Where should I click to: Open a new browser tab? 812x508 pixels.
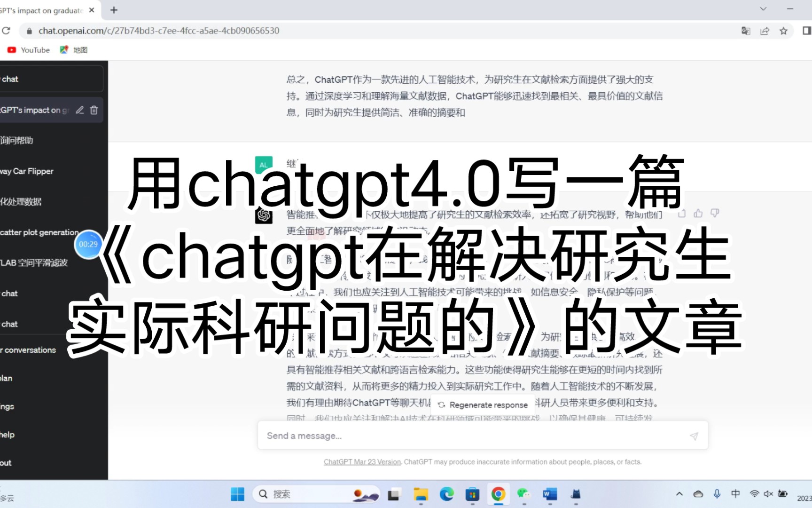click(114, 10)
